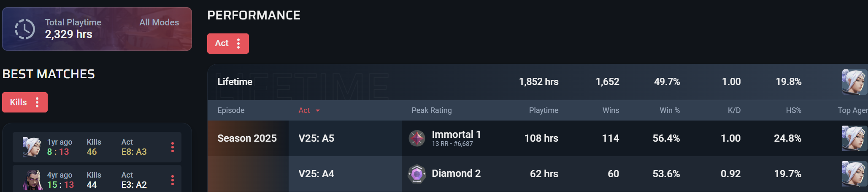868x192 pixels.
Task: Select the All Modes playtime filter
Action: [159, 22]
